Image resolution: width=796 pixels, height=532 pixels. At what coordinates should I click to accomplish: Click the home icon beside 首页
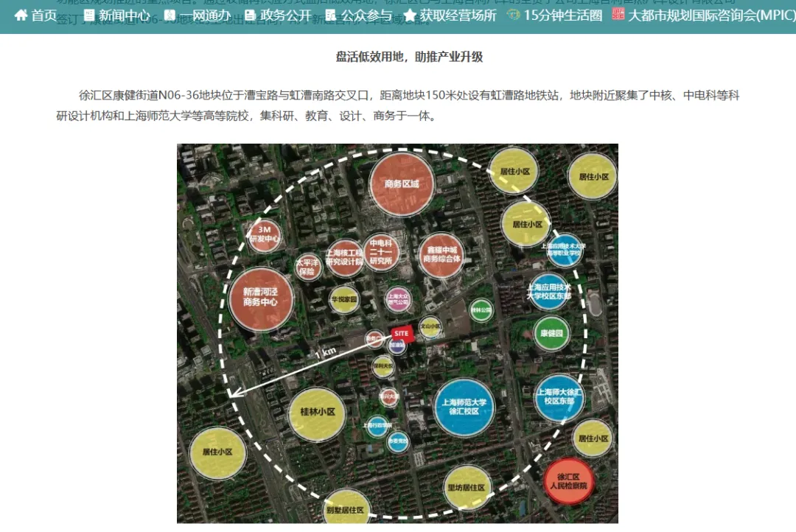point(21,15)
